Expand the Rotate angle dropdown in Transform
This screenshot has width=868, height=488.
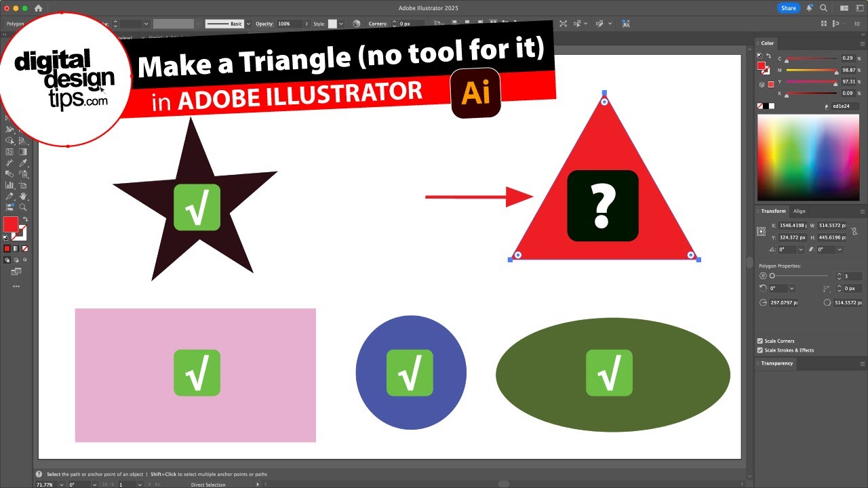pos(801,249)
